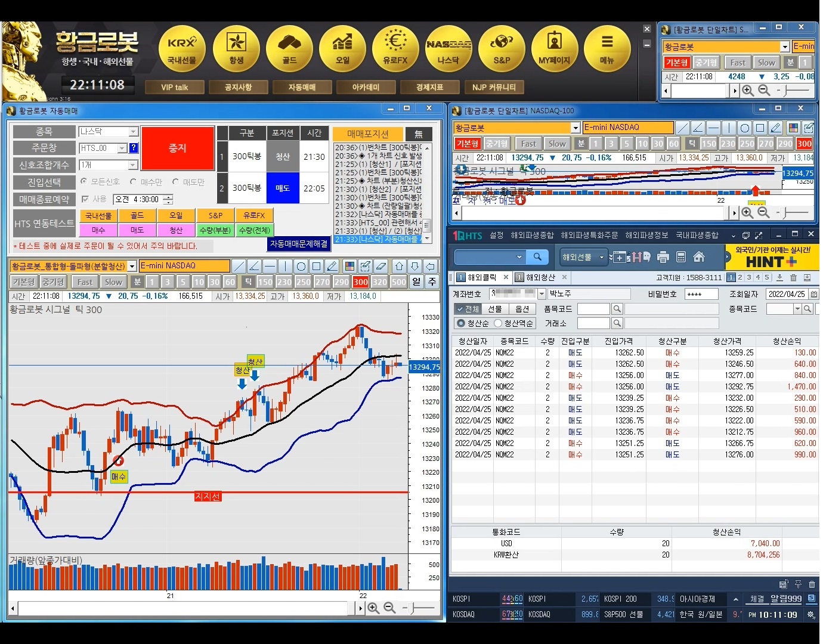
Task: Click the 300 tick button in main chart
Action: (x=361, y=282)
